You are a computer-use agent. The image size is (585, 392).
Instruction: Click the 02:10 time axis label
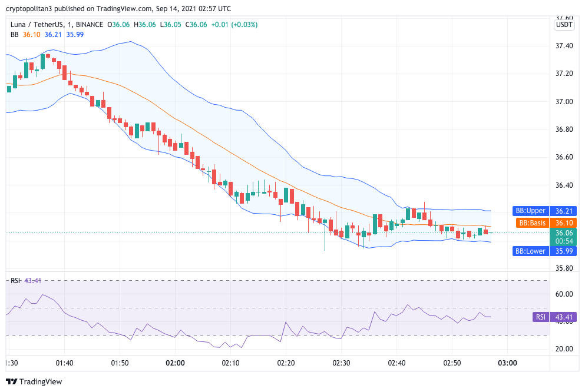[x=230, y=363]
